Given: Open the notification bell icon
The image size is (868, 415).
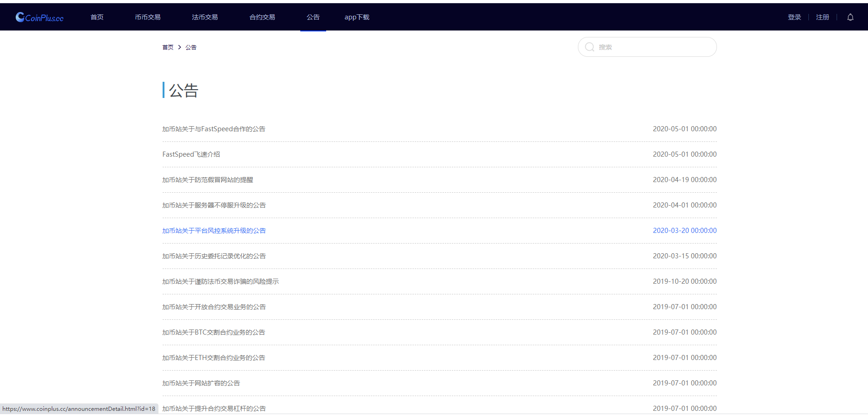Looking at the screenshot, I should pos(850,17).
